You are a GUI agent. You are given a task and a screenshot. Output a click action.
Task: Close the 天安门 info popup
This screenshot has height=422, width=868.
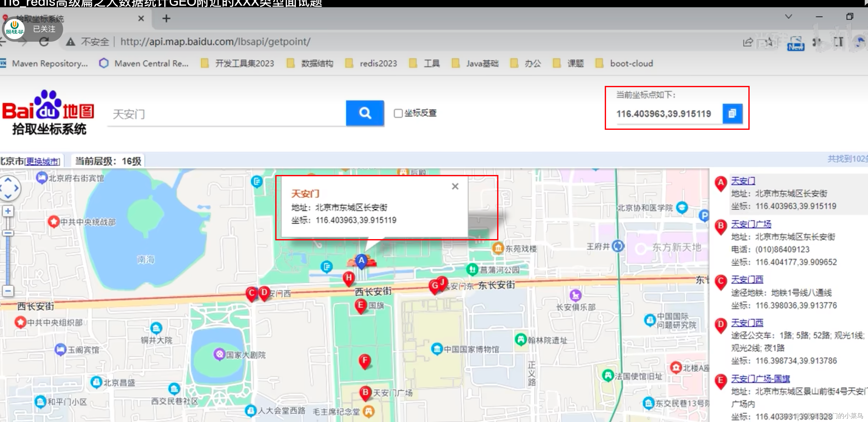tap(455, 186)
